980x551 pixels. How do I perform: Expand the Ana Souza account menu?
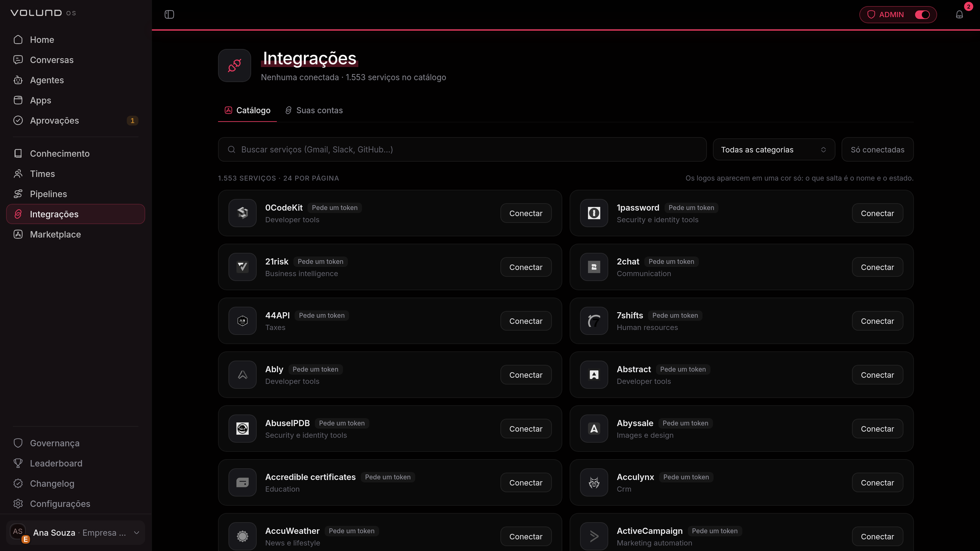point(76,532)
